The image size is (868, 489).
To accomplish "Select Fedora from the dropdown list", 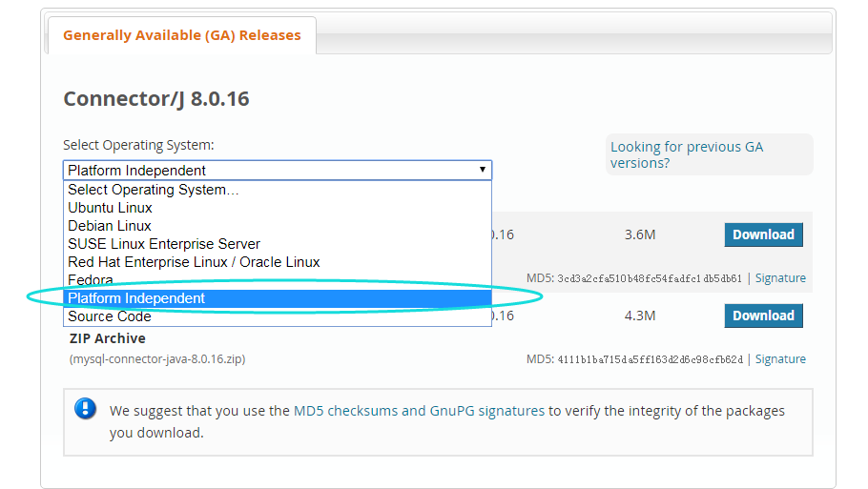I will [278, 280].
